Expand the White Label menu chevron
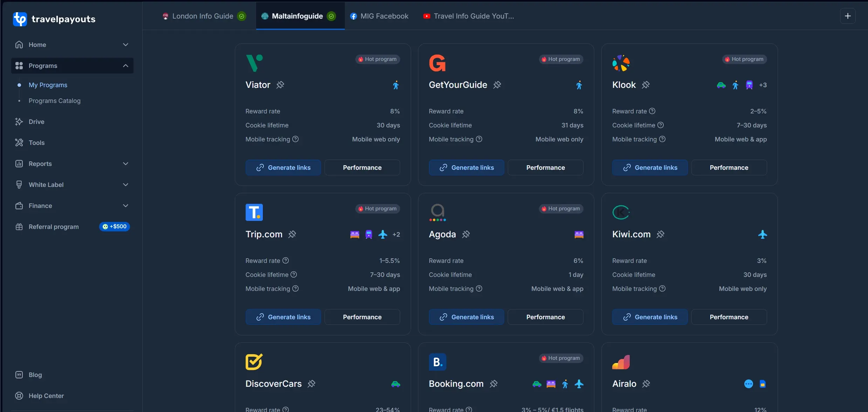The height and width of the screenshot is (412, 868). coord(125,185)
